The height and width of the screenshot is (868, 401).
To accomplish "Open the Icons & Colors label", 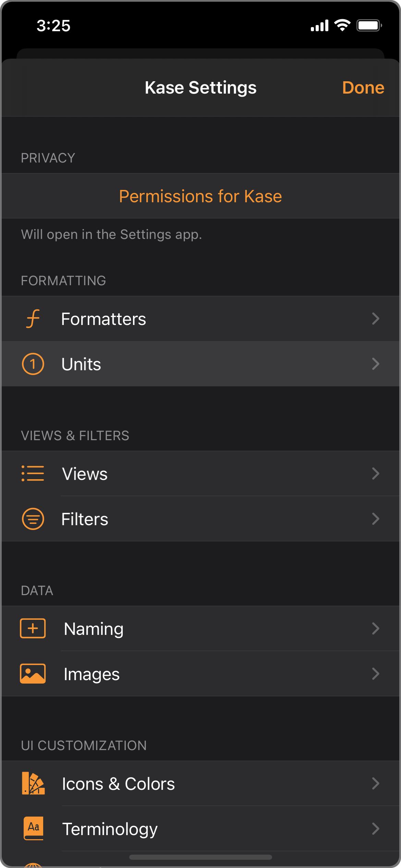I will pyautogui.click(x=118, y=784).
